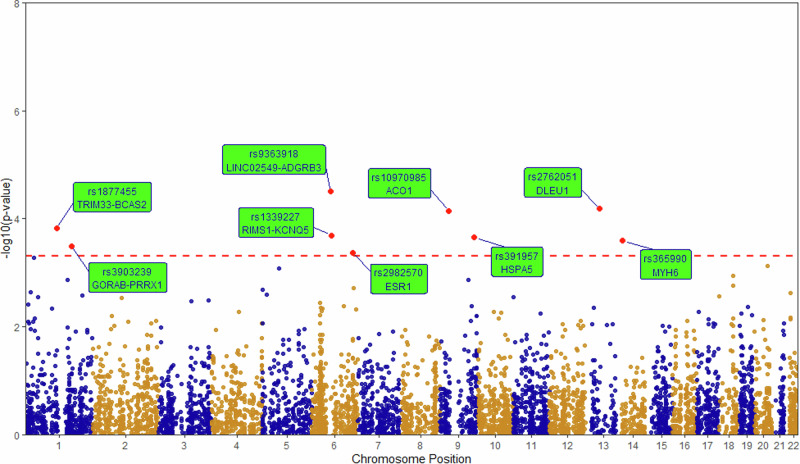Click the red point for LINC02549-ADGRB3
800x464 pixels.
(x=331, y=191)
